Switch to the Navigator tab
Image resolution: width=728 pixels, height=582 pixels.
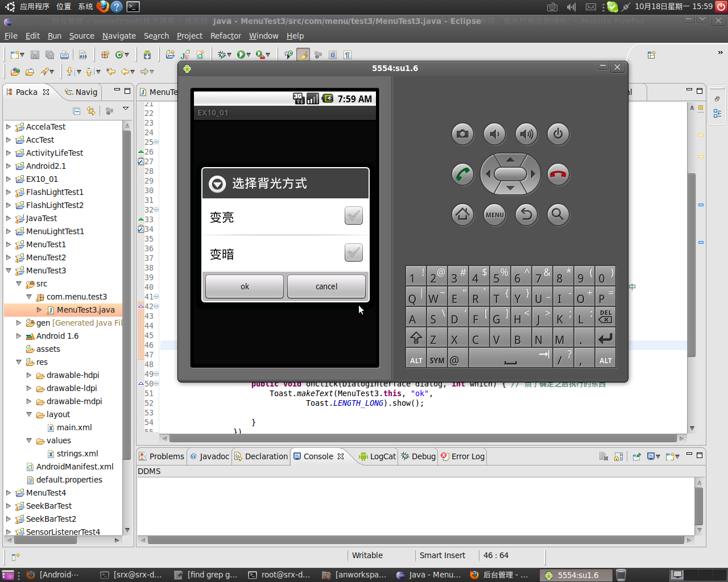[81, 92]
